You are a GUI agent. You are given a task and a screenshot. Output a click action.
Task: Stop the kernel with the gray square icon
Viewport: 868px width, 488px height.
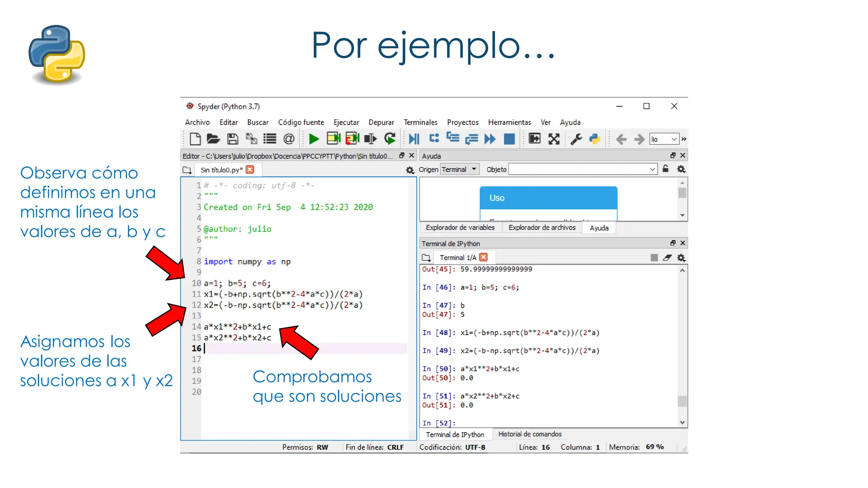pyautogui.click(x=654, y=258)
